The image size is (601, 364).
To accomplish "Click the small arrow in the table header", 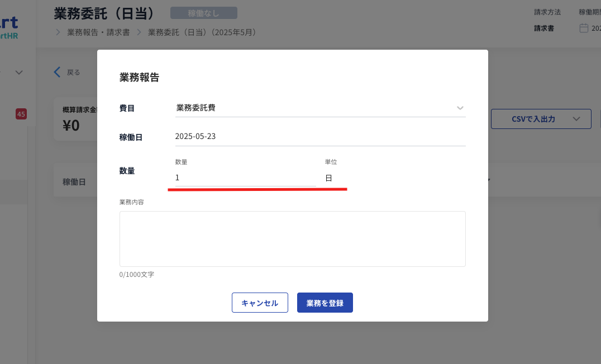I will point(490,180).
